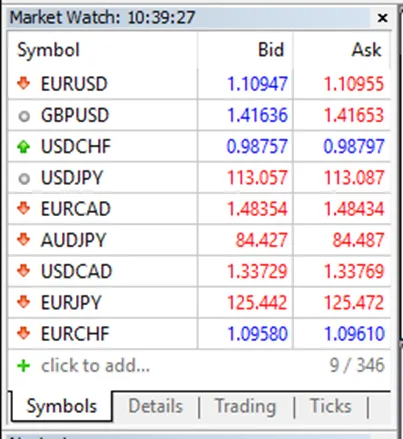The width and height of the screenshot is (403, 439).
Task: Click the 'click to add...' field
Action: pos(95,366)
